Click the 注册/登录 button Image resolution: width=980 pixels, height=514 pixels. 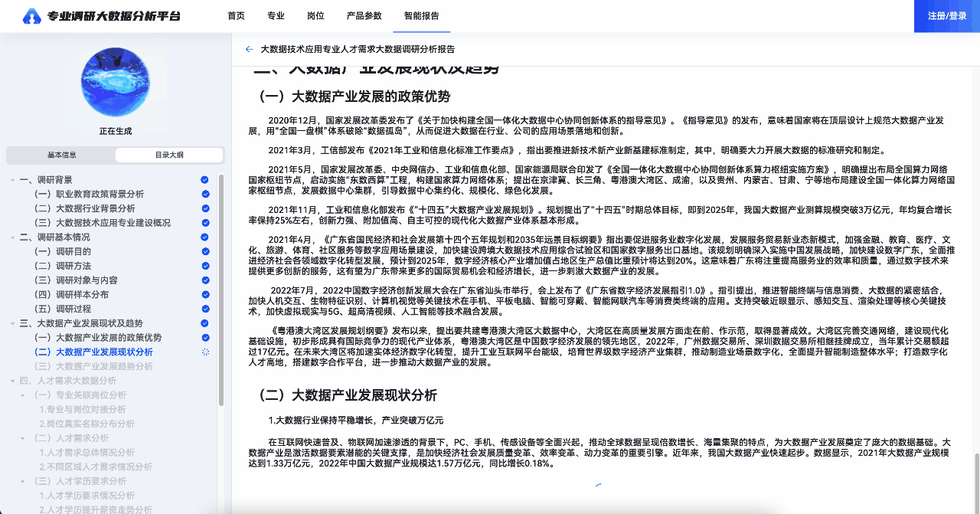[x=947, y=16]
